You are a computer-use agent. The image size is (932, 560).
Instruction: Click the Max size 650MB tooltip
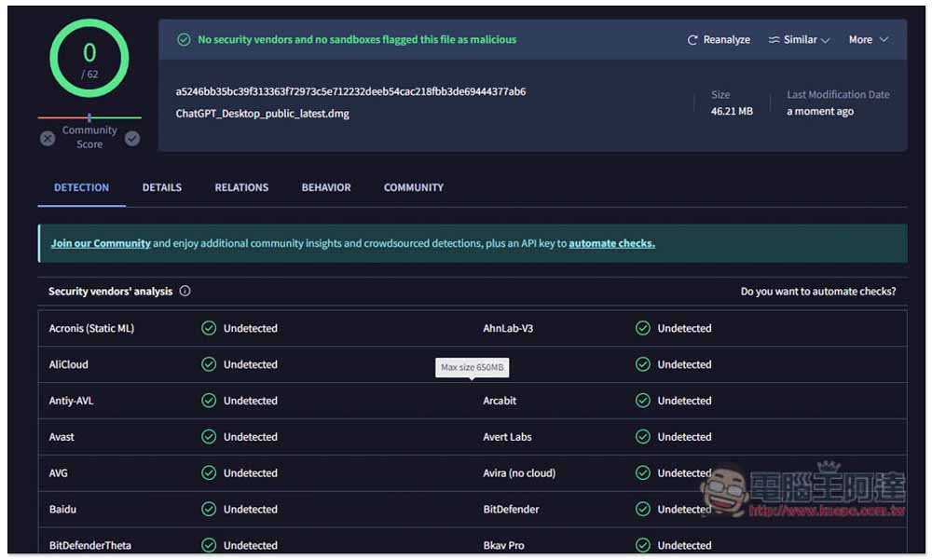click(472, 367)
